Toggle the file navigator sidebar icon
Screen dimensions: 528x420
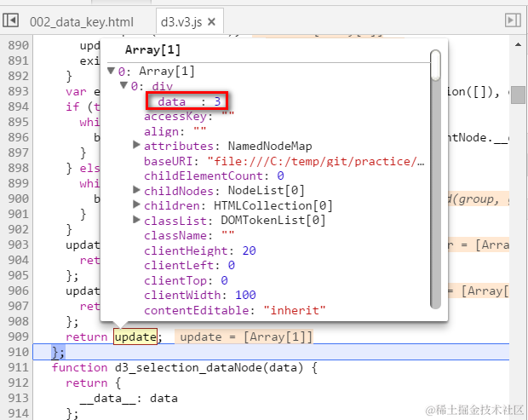click(10, 20)
